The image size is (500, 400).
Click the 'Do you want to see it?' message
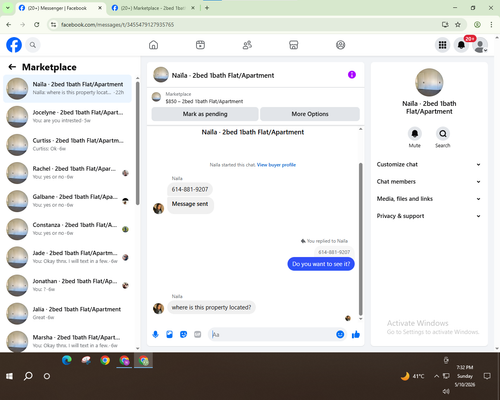(x=321, y=264)
